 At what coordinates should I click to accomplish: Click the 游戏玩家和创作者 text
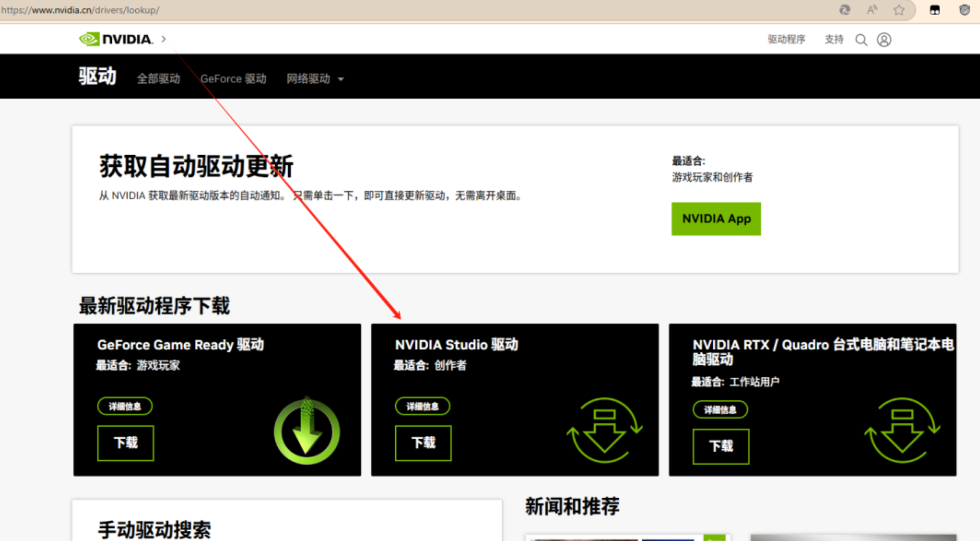coord(712,177)
